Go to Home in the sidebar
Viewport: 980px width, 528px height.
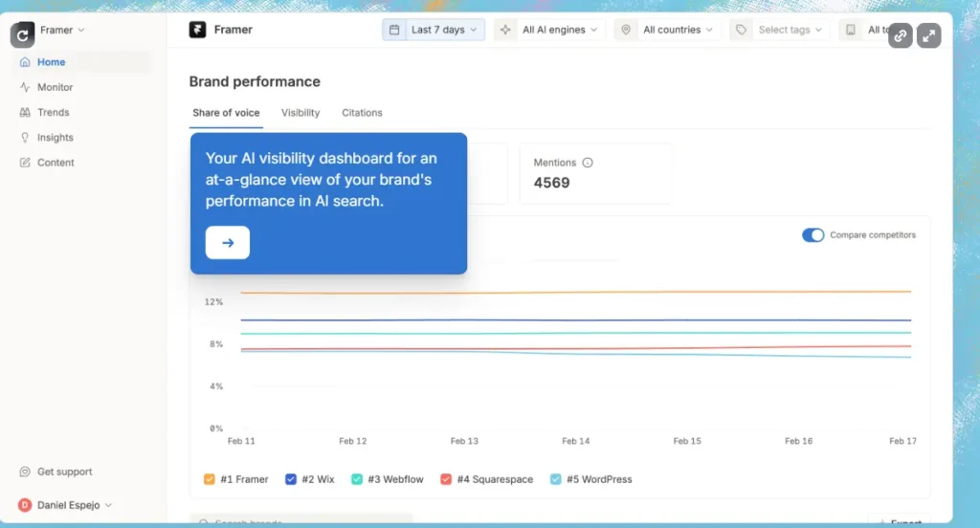[x=82, y=62]
